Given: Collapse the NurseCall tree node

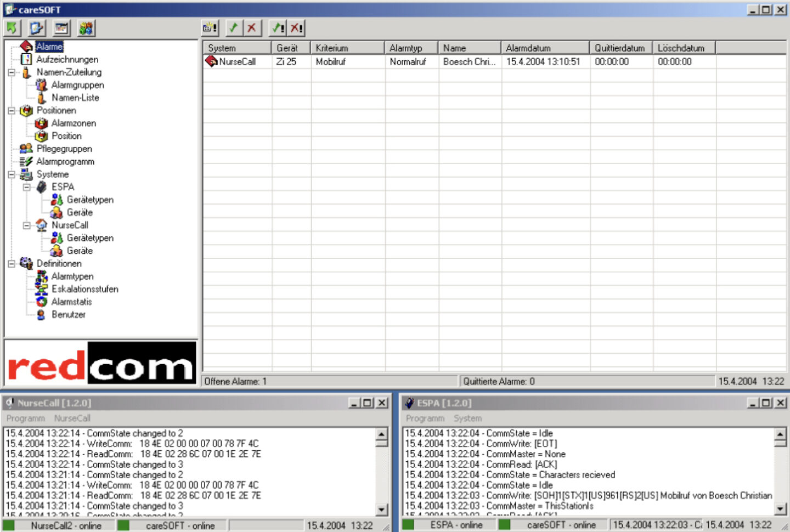Looking at the screenshot, I should tap(26, 225).
